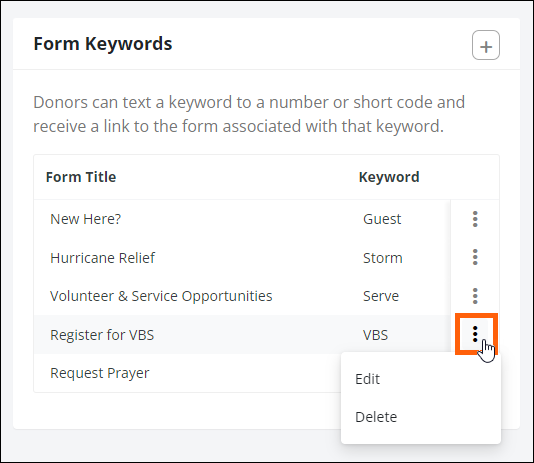The height and width of the screenshot is (463, 534).
Task: Click the donors keyword description text
Action: 249,114
